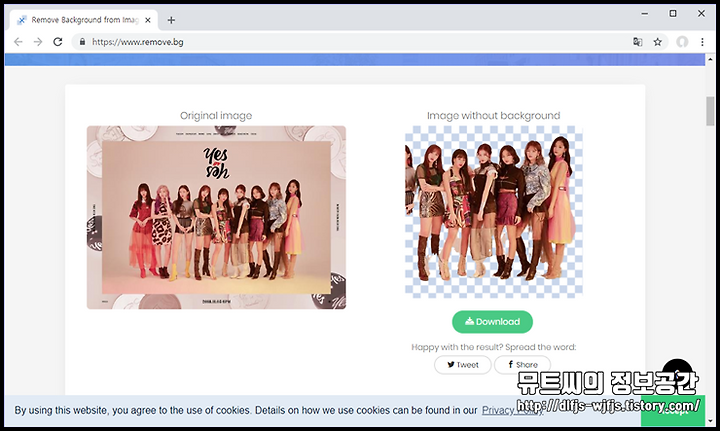Viewport: 720px width, 431px height.
Task: Click the image without background preview
Action: pyautogui.click(x=494, y=212)
